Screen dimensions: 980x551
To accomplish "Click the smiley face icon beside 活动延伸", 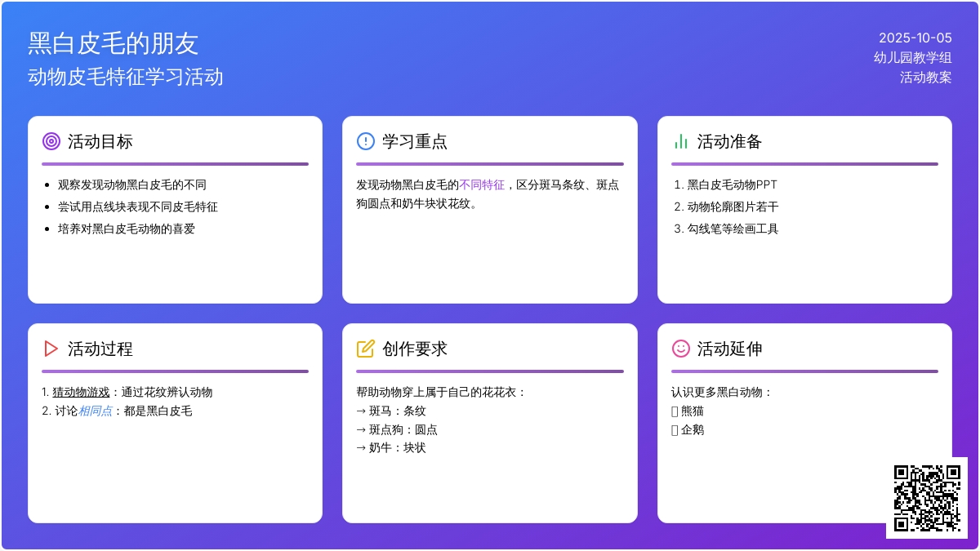I will coord(680,349).
